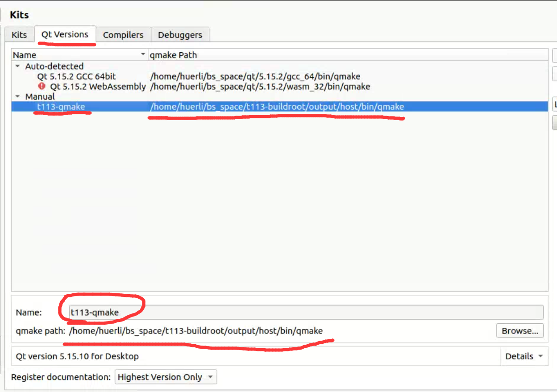Image resolution: width=557 pixels, height=392 pixels.
Task: Click the Kits page heading
Action: tap(19, 15)
